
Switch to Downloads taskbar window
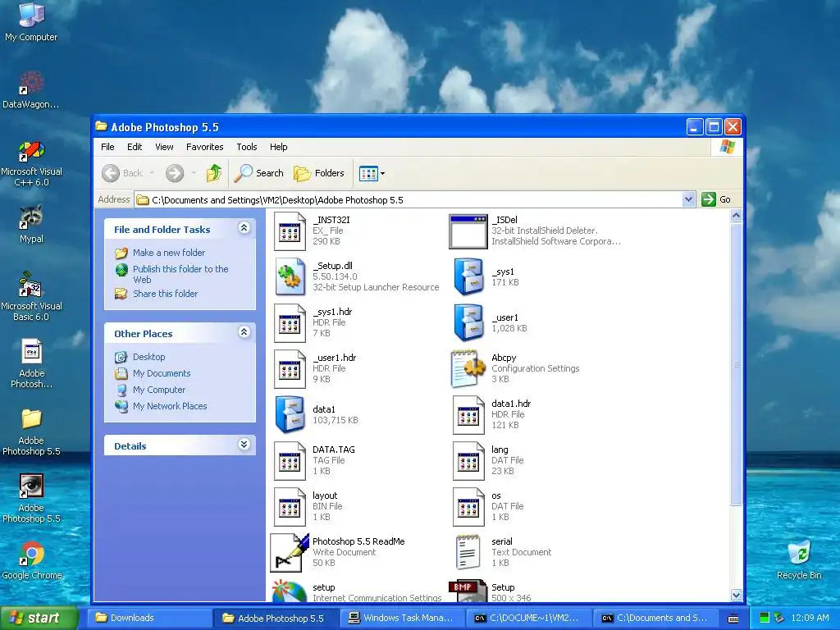148,618
